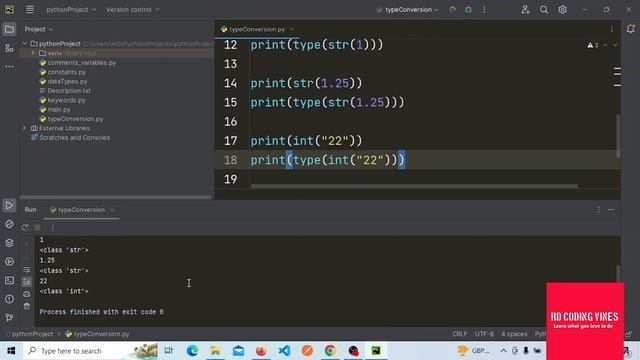Open the Python Console icon
Image resolution: width=640 pixels, height=360 pixels.
point(9,224)
